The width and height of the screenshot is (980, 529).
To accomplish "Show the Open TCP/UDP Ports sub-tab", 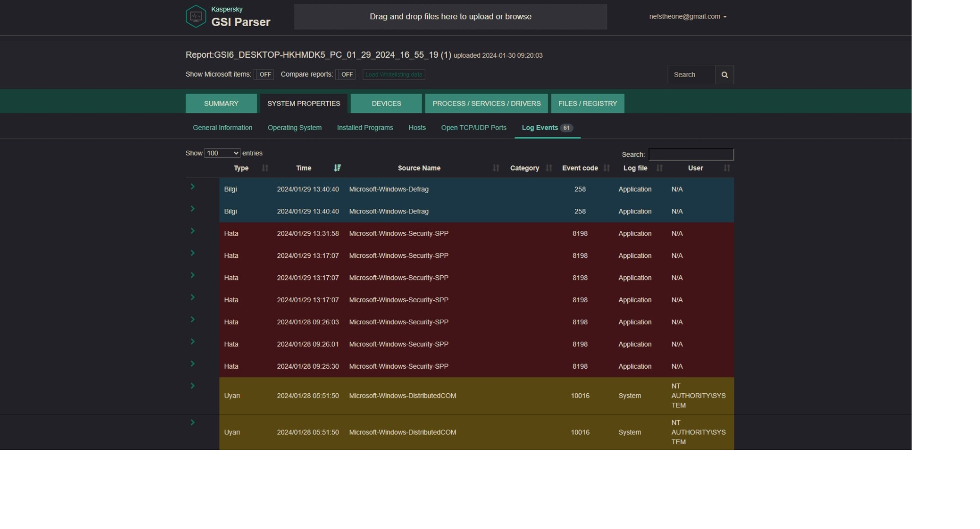I will pos(474,128).
